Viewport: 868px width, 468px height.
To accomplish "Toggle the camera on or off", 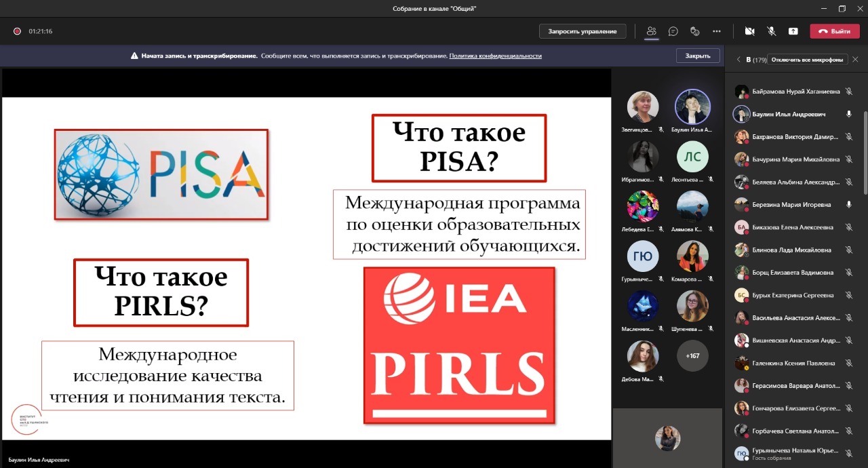I will click(x=750, y=31).
